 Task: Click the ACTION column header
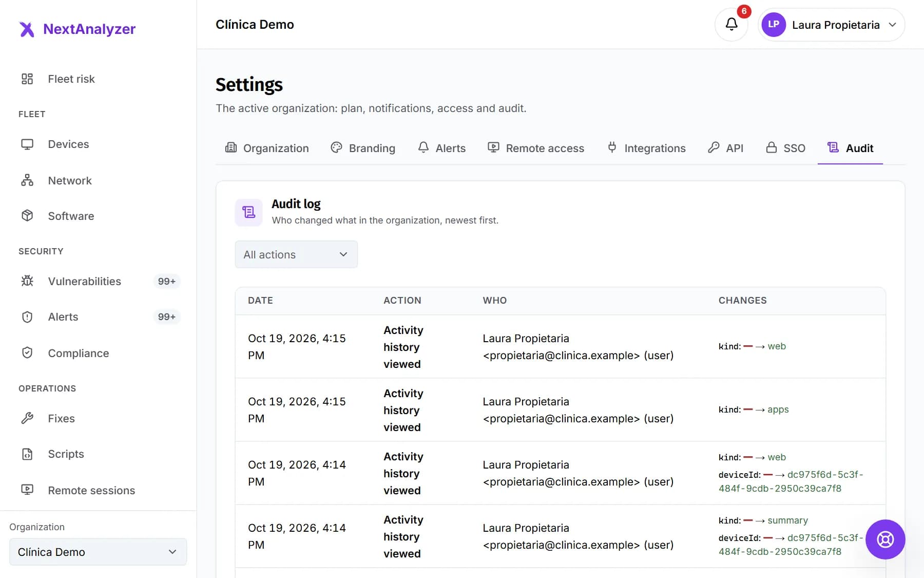tap(402, 301)
